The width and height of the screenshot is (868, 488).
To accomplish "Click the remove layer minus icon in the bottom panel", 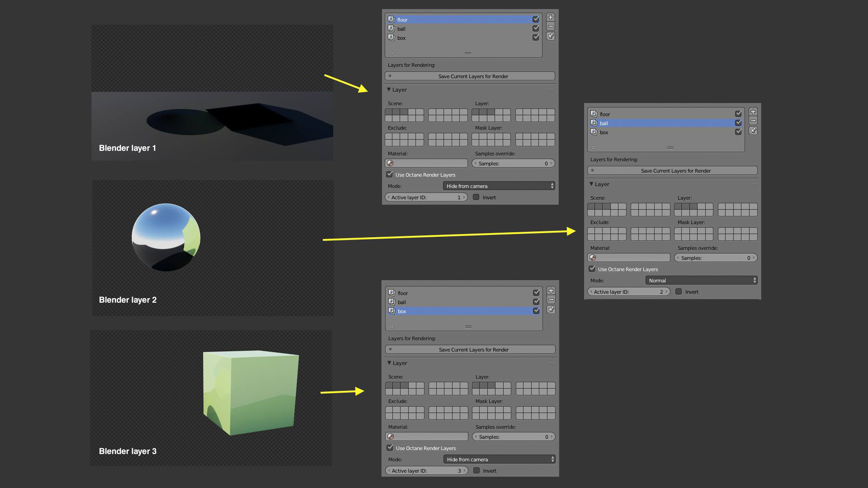I will coord(551,300).
